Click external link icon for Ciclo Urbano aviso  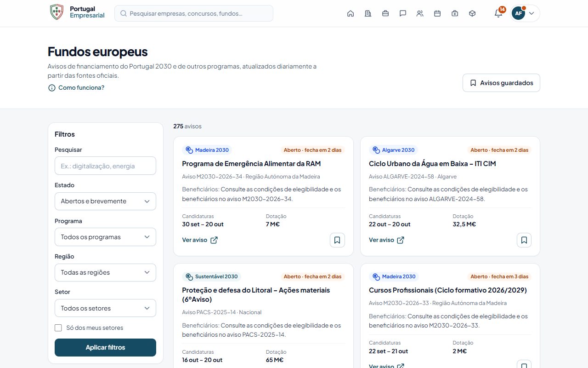(401, 240)
